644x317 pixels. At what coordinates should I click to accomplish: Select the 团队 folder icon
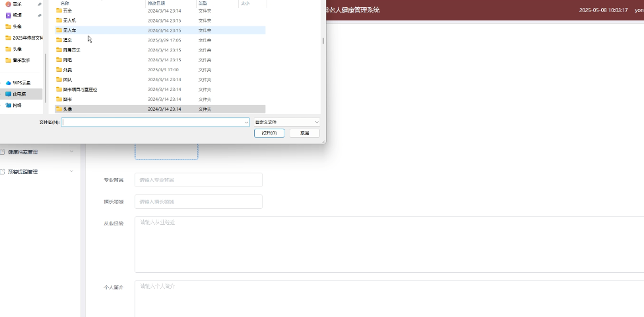[59, 80]
